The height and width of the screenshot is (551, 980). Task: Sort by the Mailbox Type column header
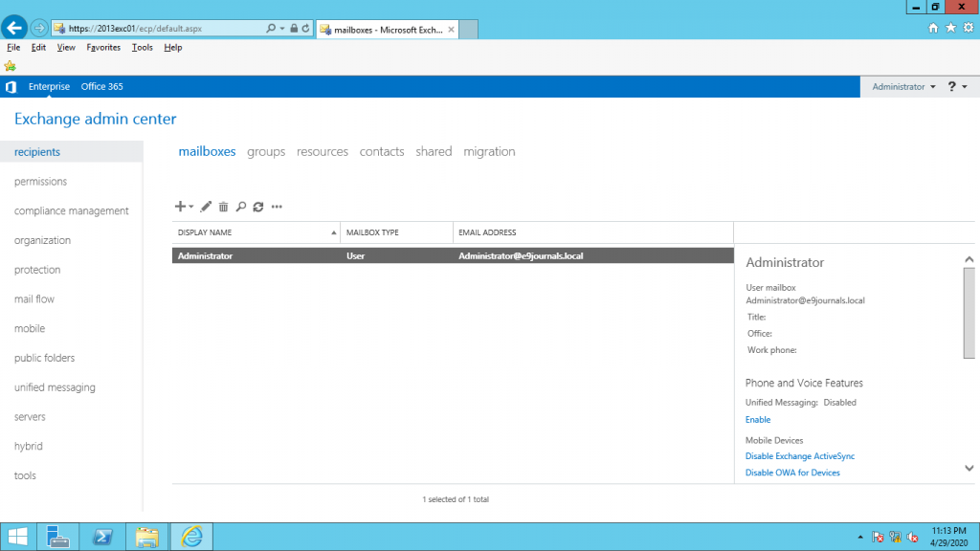point(397,232)
